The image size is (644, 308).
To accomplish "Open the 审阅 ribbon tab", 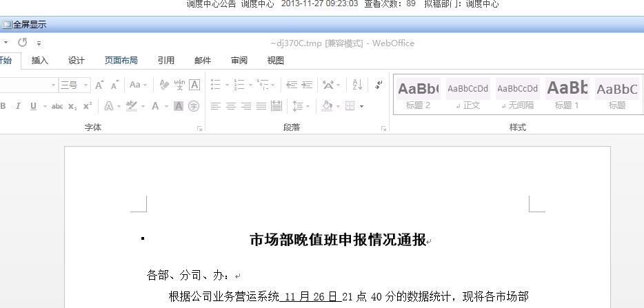I will pos(239,61).
